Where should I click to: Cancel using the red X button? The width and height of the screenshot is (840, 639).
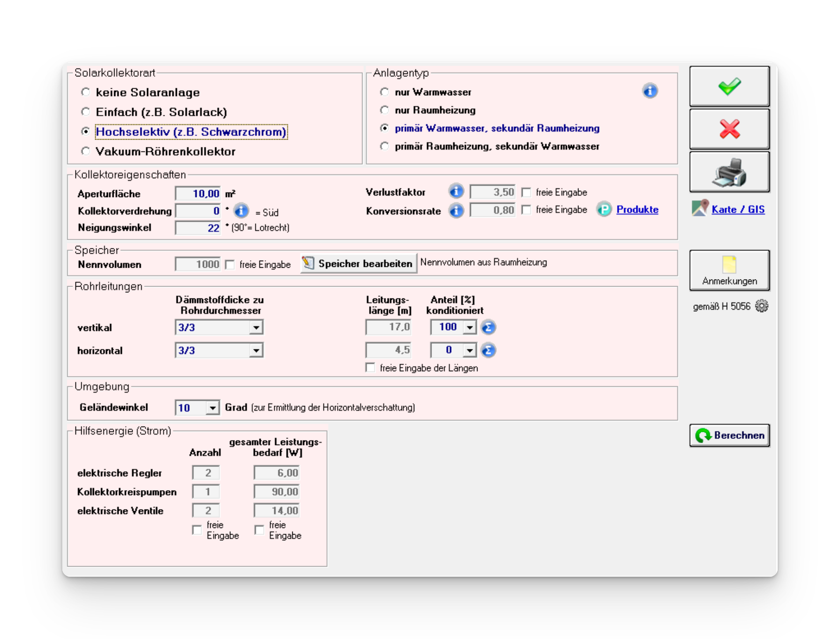tap(729, 129)
